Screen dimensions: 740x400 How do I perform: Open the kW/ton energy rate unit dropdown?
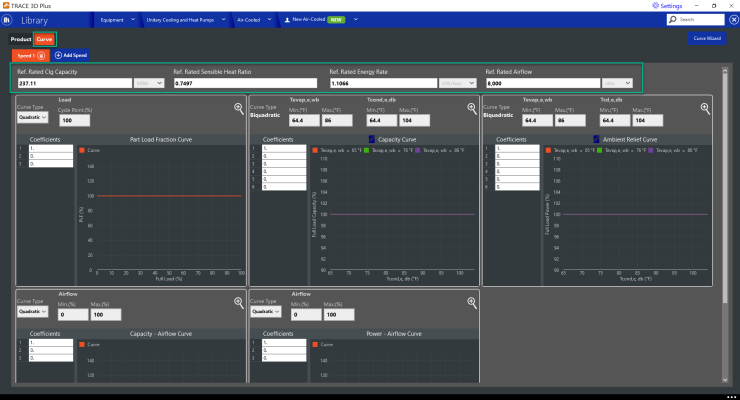point(457,83)
